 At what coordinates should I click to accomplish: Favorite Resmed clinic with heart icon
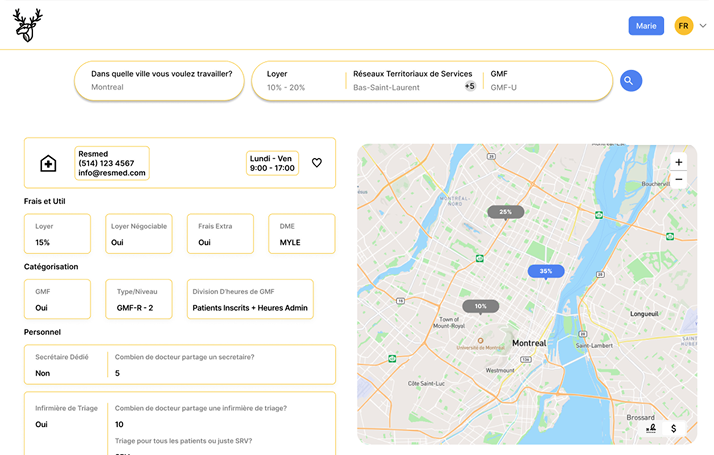tap(317, 163)
